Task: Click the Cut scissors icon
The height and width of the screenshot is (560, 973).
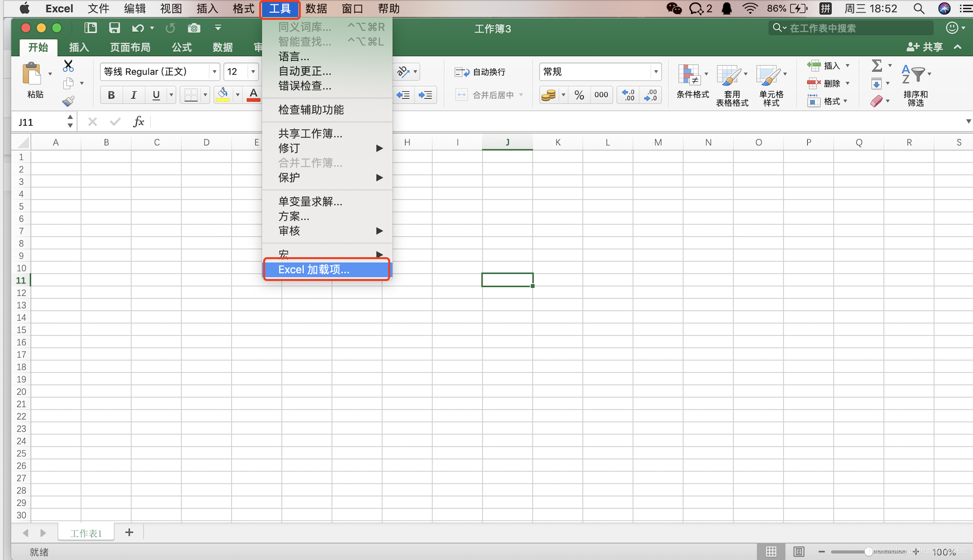Action: (68, 66)
